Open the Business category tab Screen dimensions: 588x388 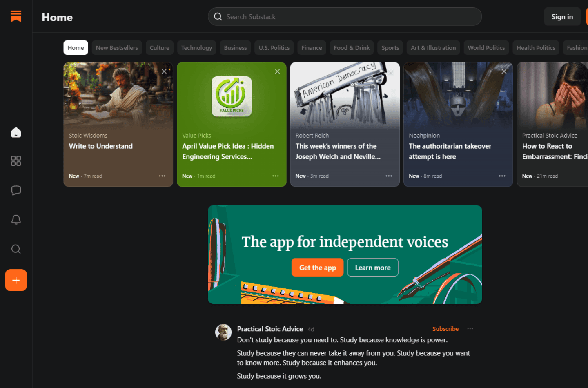pos(236,48)
